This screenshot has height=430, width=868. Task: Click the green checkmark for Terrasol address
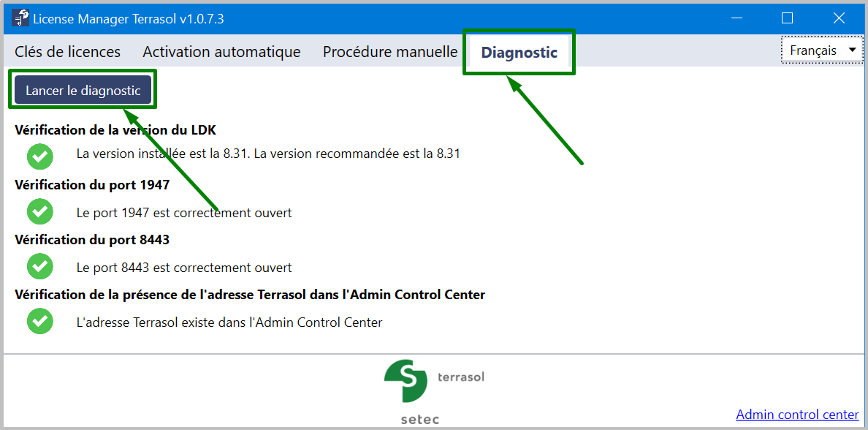click(x=40, y=321)
